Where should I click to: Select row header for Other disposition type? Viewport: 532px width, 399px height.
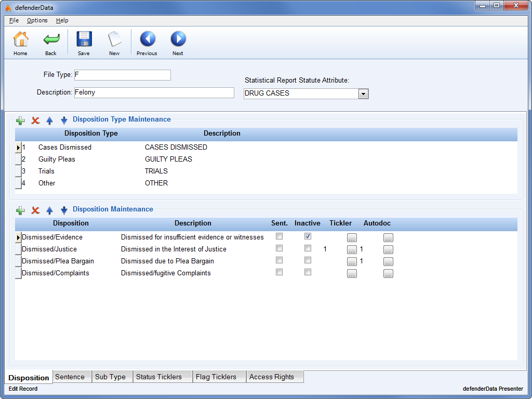coord(18,183)
